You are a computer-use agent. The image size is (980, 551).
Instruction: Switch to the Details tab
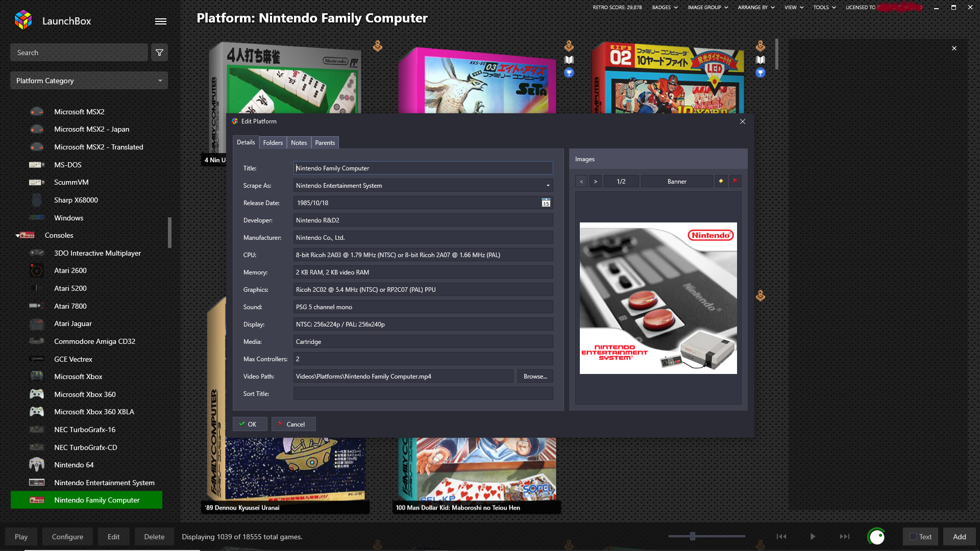click(x=246, y=142)
